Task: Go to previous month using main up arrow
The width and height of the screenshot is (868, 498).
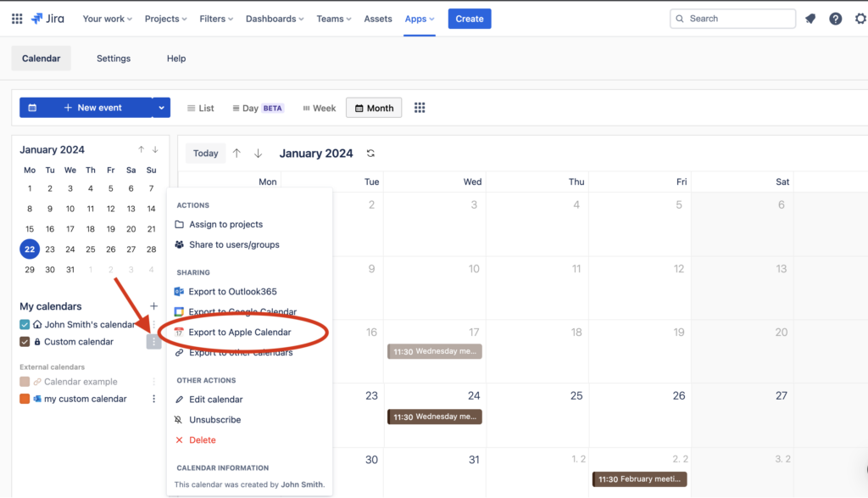Action: click(x=236, y=154)
